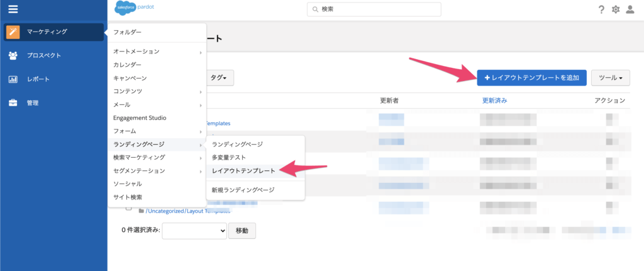Choose Engagement Studio from marketing menu
The image size is (644, 271).
(140, 118)
